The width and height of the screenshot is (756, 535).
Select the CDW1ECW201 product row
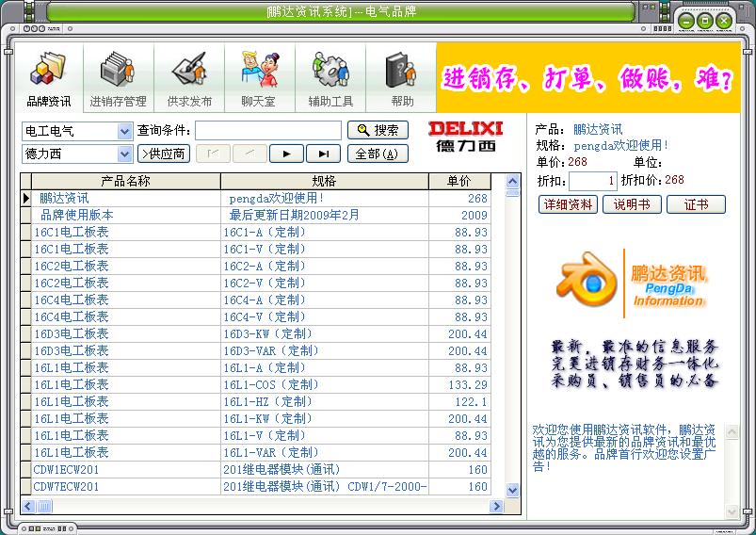coord(255,469)
